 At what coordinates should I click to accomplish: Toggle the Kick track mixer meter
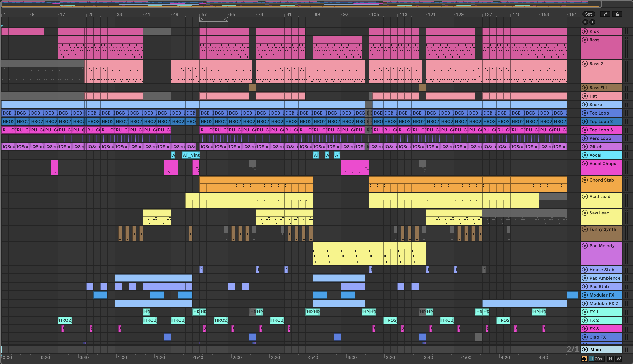[627, 31]
